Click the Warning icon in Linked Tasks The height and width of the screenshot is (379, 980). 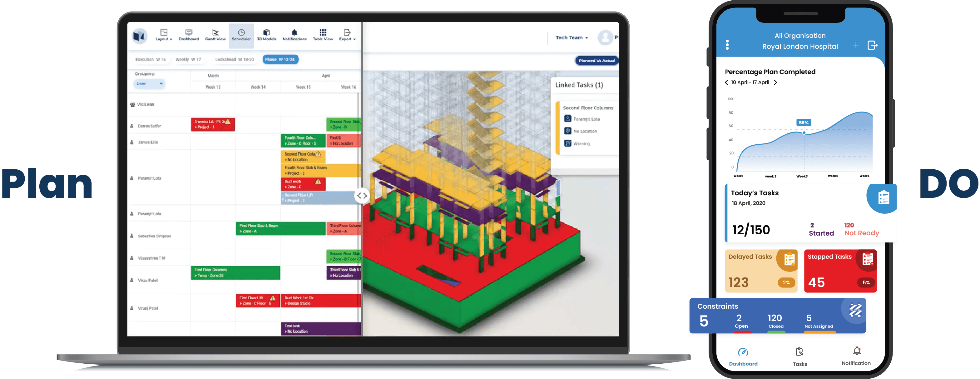click(x=567, y=143)
